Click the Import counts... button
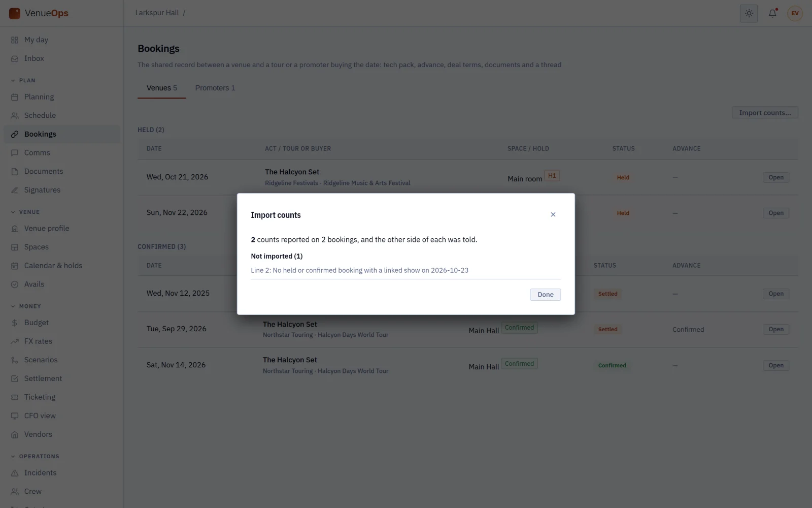Viewport: 812px width, 508px height. pyautogui.click(x=765, y=113)
